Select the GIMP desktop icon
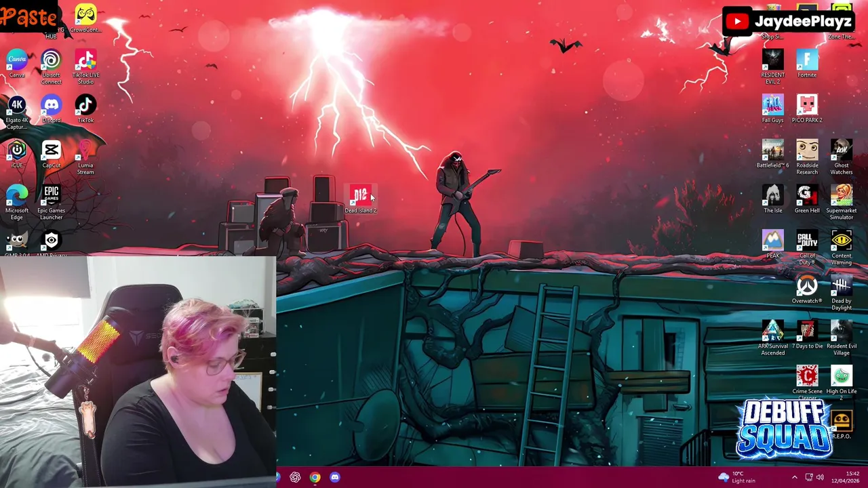This screenshot has width=868, height=488. pos(17,243)
